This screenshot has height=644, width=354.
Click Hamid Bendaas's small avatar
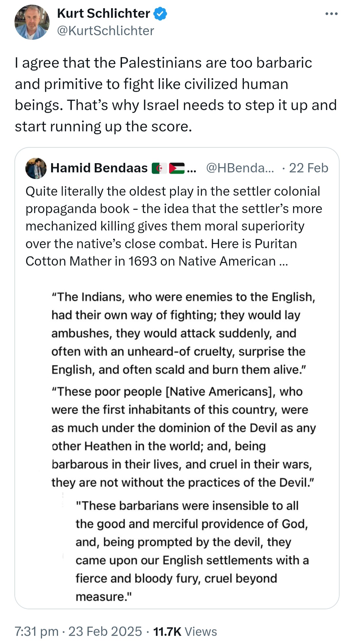click(36, 168)
